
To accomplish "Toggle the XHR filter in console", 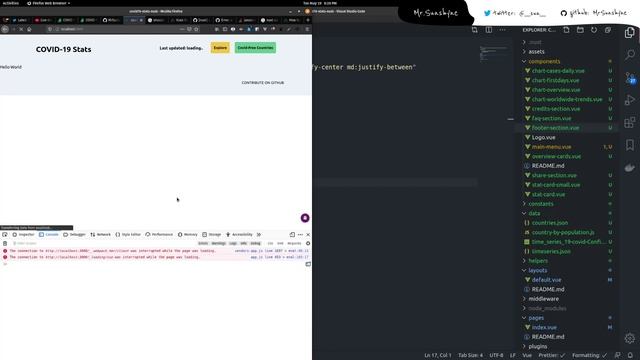I will [x=280, y=243].
